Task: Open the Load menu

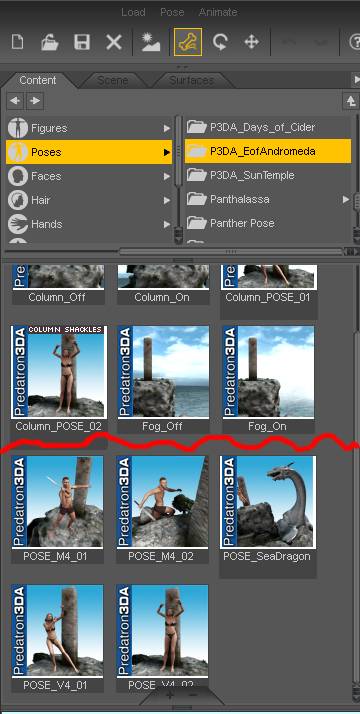Action: point(133,12)
